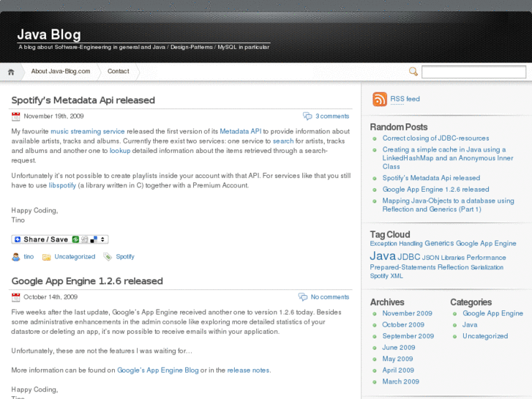Follow the search link in the post
Viewport: 532px width, 399px height.
[283, 141]
